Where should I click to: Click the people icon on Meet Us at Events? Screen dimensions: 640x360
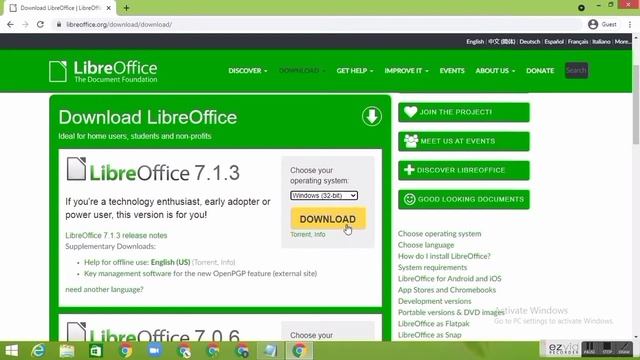(411, 141)
